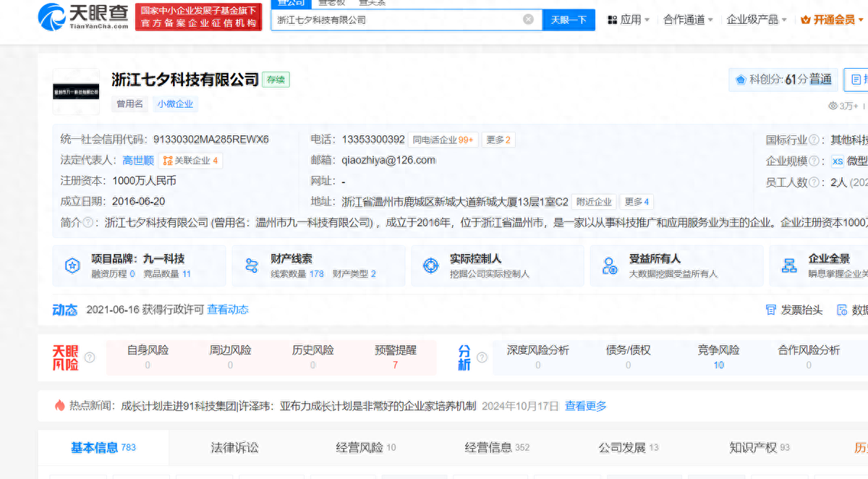
Task: Click the 受益所有人 person icon
Action: tap(610, 266)
